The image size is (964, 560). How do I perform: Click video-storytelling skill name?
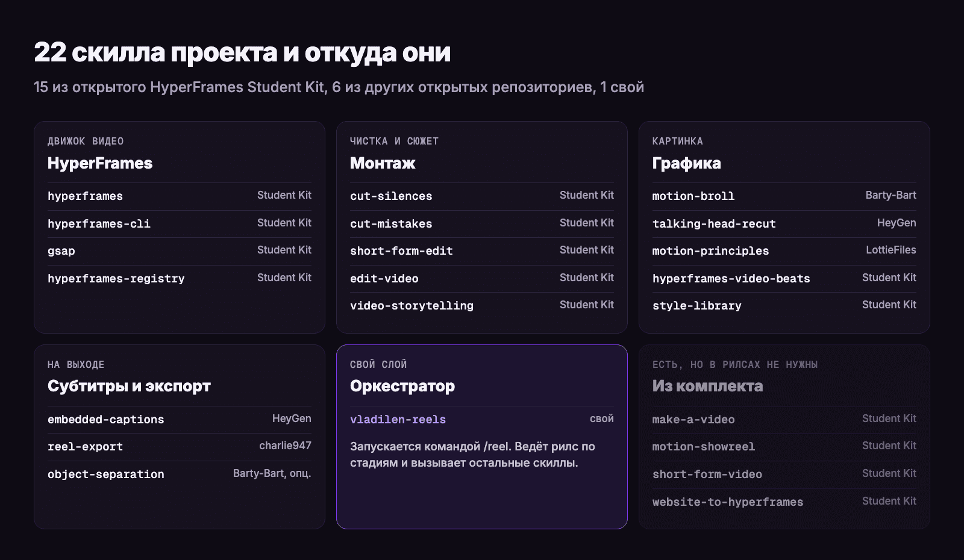[x=412, y=306]
